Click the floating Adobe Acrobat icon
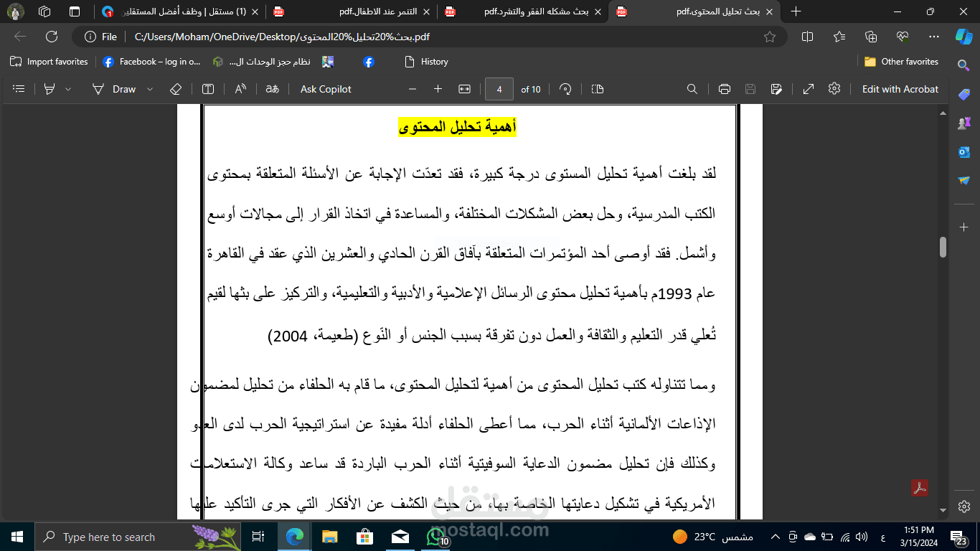 coord(920,488)
